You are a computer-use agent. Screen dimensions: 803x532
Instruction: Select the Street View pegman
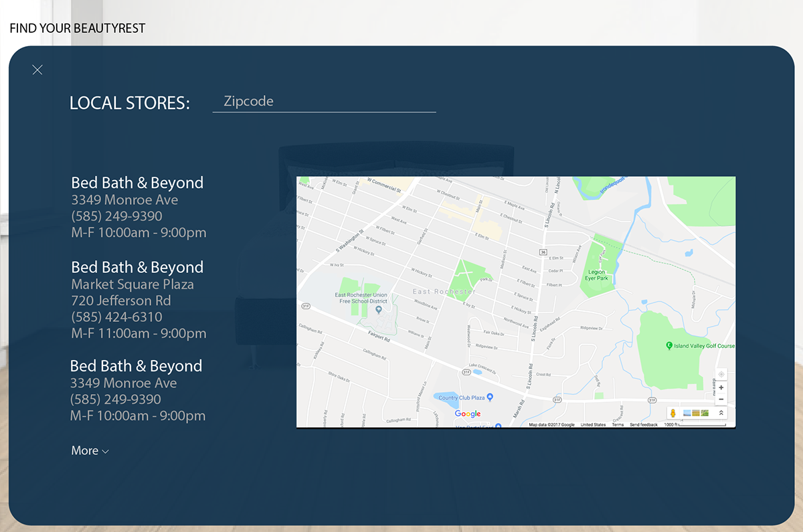coord(673,413)
